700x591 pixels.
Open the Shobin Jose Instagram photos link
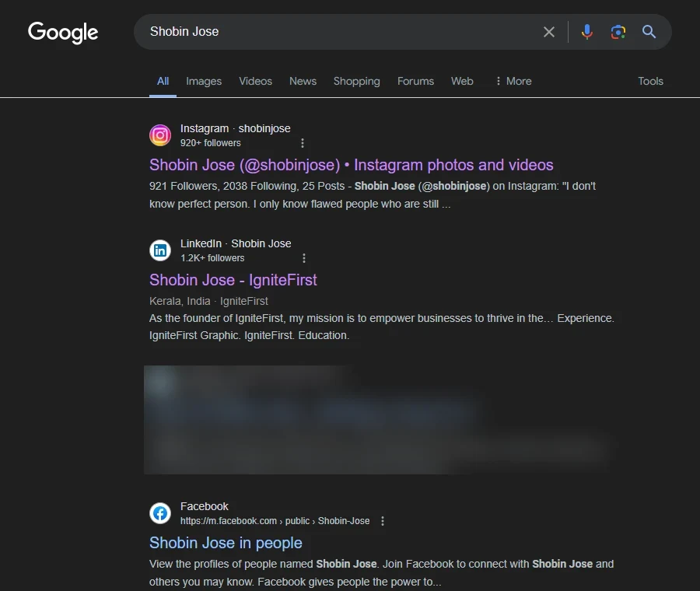[352, 165]
